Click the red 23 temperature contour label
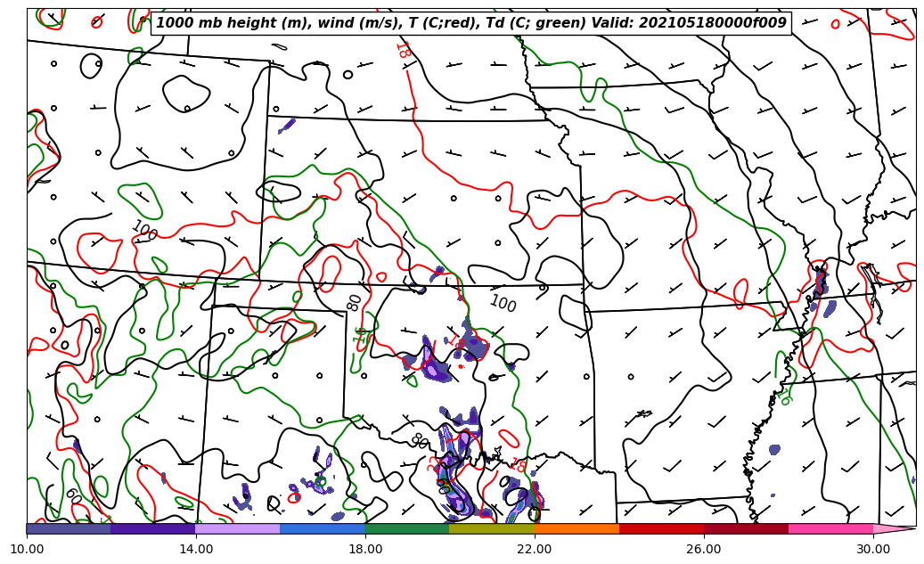 pos(434,463)
